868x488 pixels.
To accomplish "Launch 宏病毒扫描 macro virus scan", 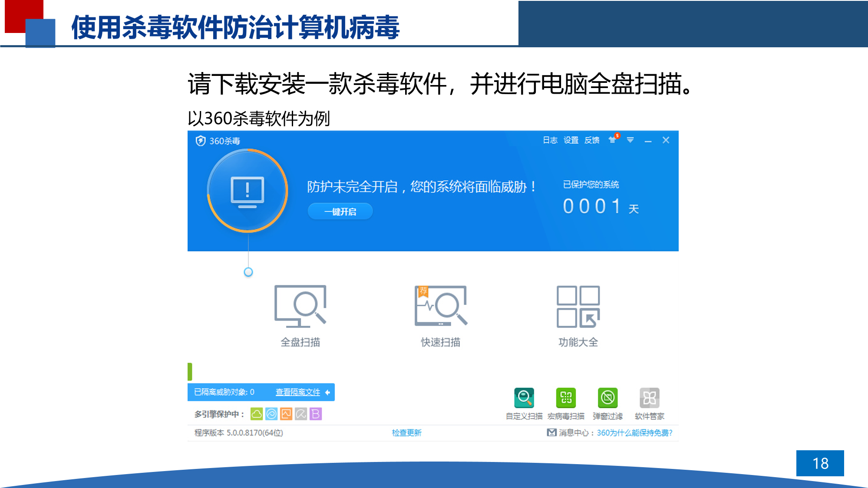I will coord(566,398).
